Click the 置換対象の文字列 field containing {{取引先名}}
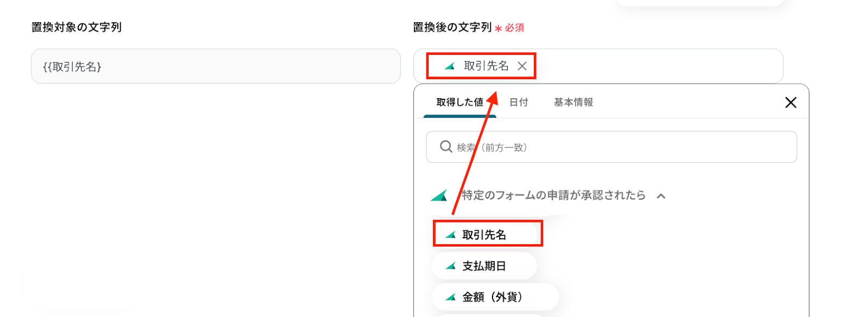This screenshot has width=868, height=317. [x=216, y=66]
